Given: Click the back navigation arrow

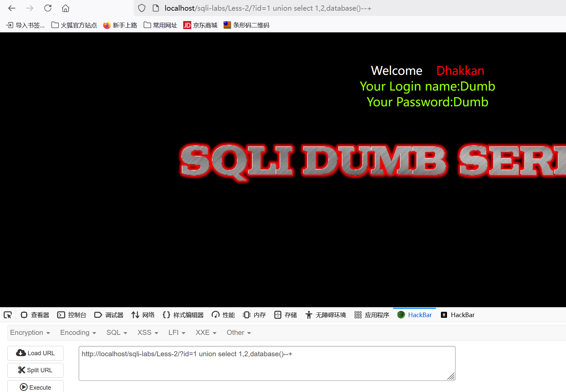Looking at the screenshot, I should [x=11, y=8].
